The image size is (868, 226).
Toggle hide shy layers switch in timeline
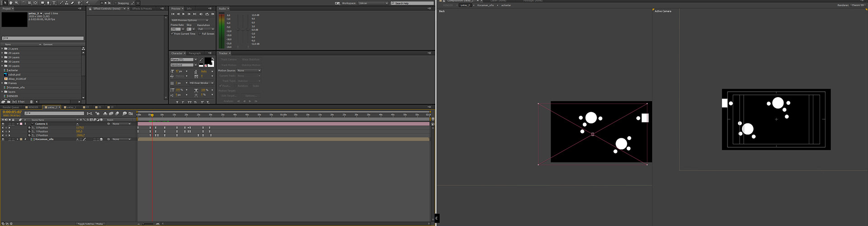tap(105, 113)
